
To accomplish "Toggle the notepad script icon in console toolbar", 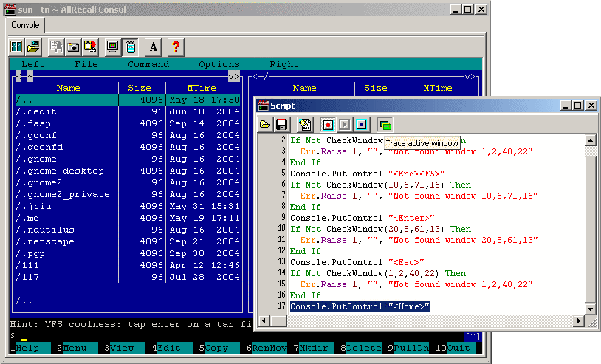I will pyautogui.click(x=131, y=47).
